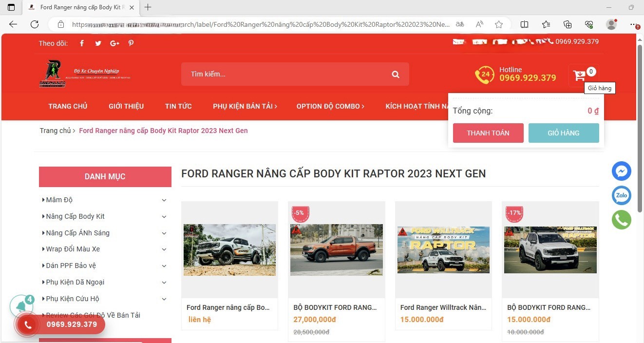
Task: Open the white Ranger Raptor off-road thumbnail
Action: coord(229,250)
